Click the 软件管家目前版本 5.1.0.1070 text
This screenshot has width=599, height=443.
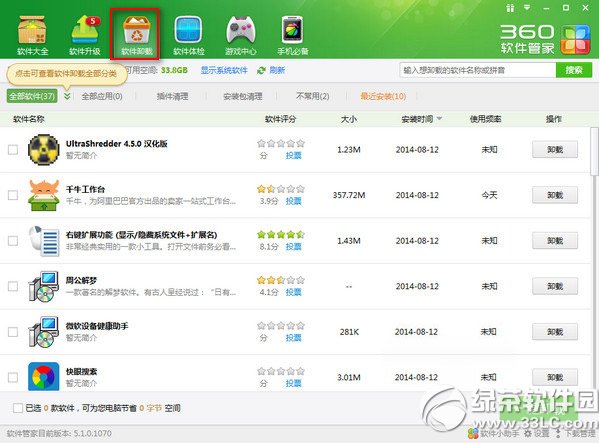click(x=59, y=433)
